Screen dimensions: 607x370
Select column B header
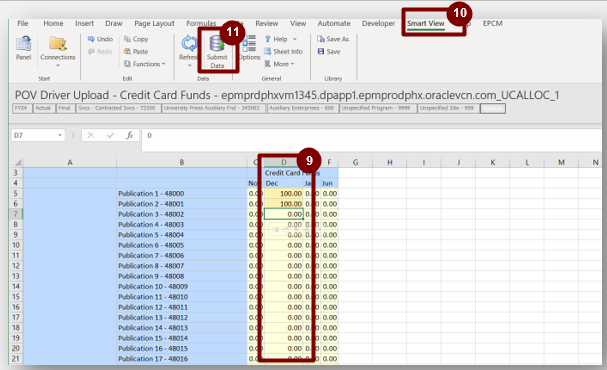coord(182,163)
